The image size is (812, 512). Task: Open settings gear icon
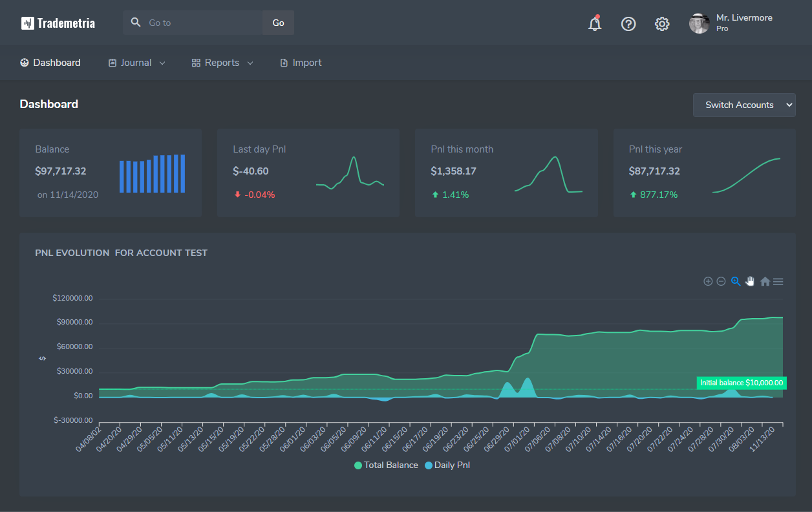click(x=662, y=24)
